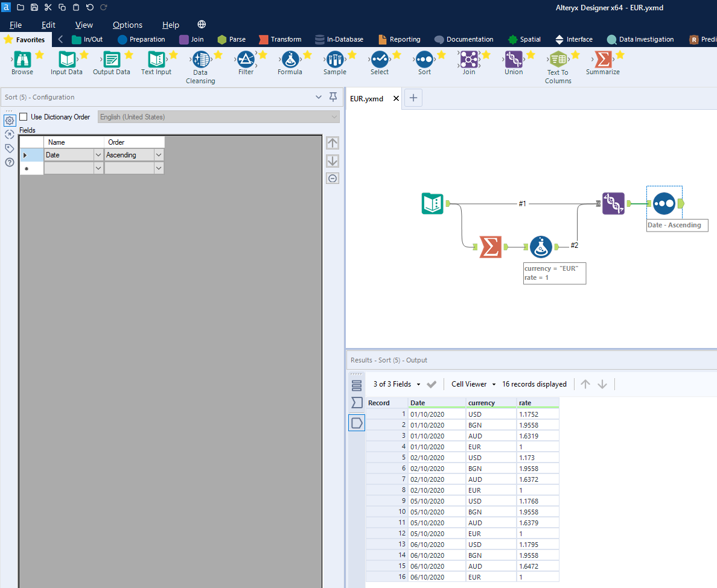
Task: Open the Options menu
Action: coord(127,25)
